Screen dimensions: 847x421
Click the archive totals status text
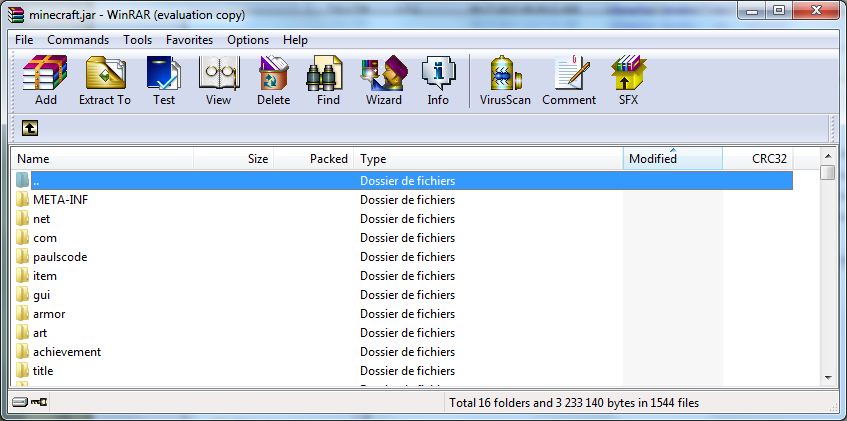[574, 403]
